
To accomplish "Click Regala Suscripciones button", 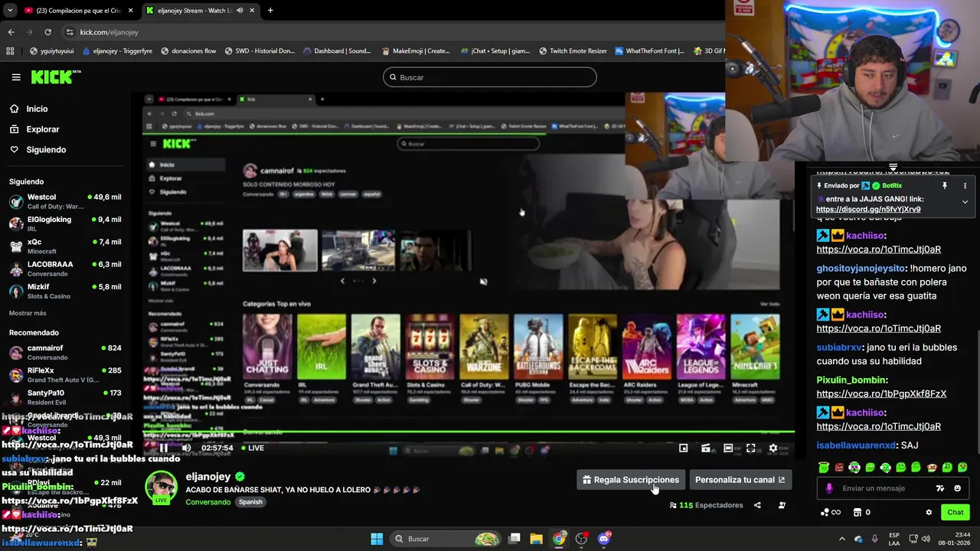I will coord(630,480).
